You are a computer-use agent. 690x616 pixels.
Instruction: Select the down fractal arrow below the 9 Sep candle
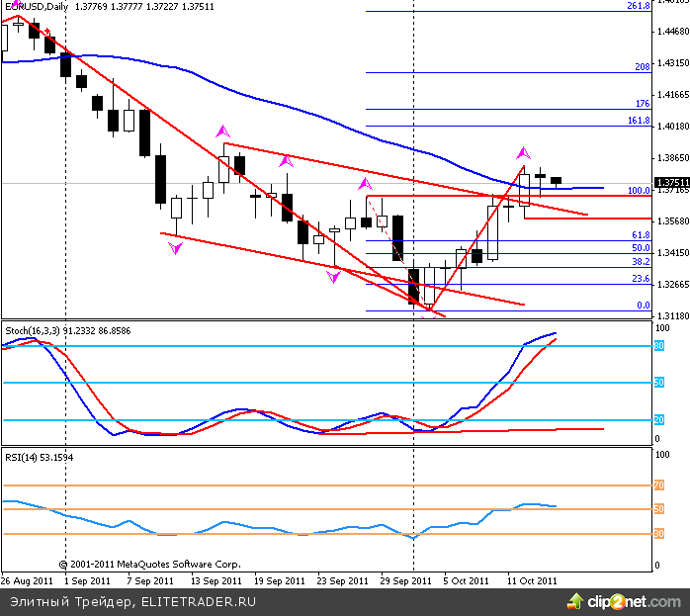click(176, 249)
